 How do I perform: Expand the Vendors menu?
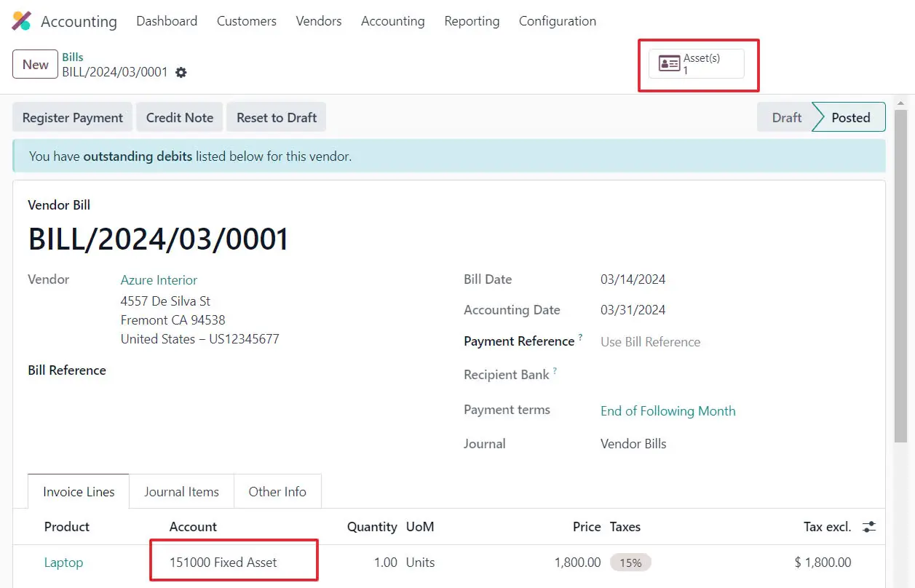click(x=318, y=21)
